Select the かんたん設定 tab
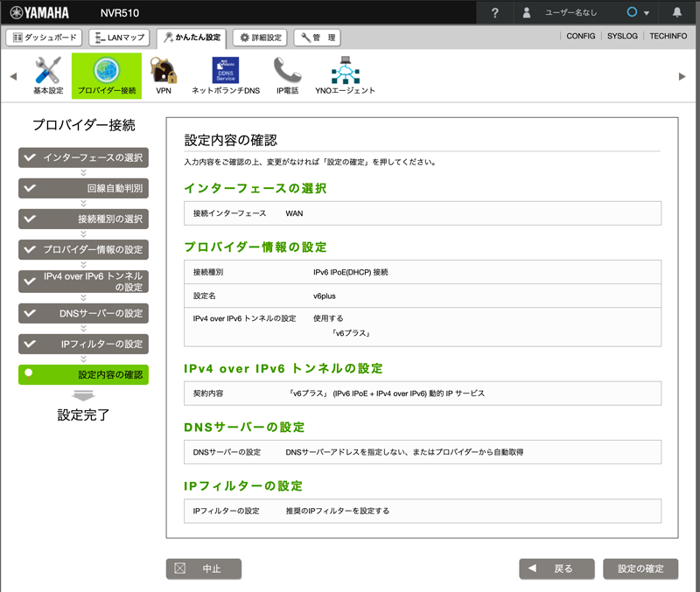The image size is (700, 592). pyautogui.click(x=192, y=38)
